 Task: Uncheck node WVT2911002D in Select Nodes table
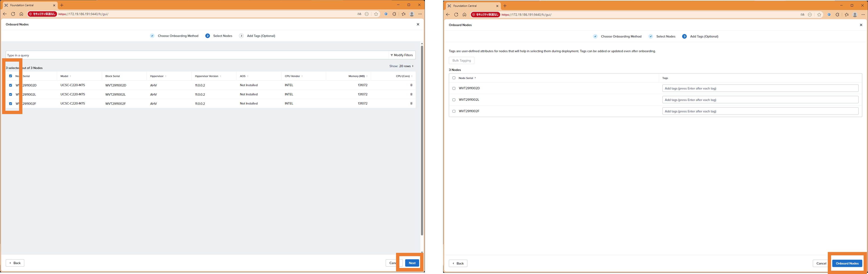point(10,85)
